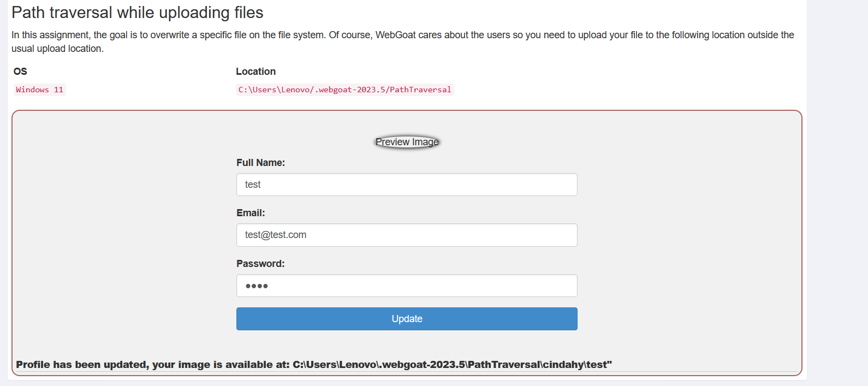Image resolution: width=868 pixels, height=386 pixels.
Task: Click into the Email input field
Action: pyautogui.click(x=407, y=235)
